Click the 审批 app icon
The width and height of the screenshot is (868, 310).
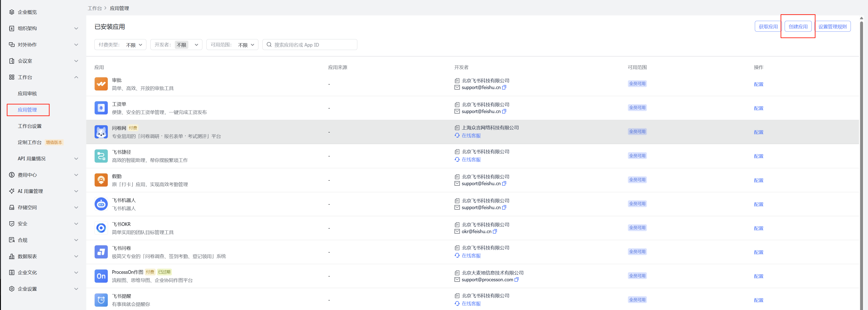point(101,84)
